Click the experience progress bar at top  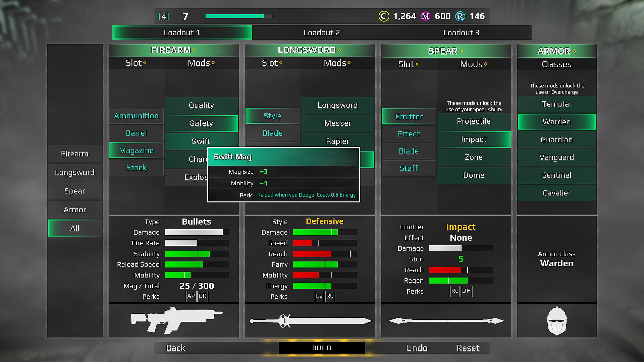tap(238, 16)
